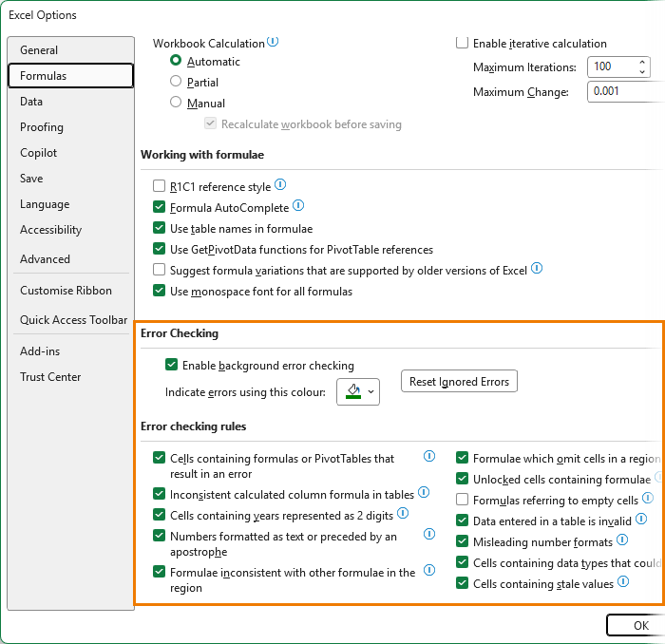This screenshot has height=644, width=665.
Task: Open the Advanced options category
Action: pyautogui.click(x=71, y=259)
